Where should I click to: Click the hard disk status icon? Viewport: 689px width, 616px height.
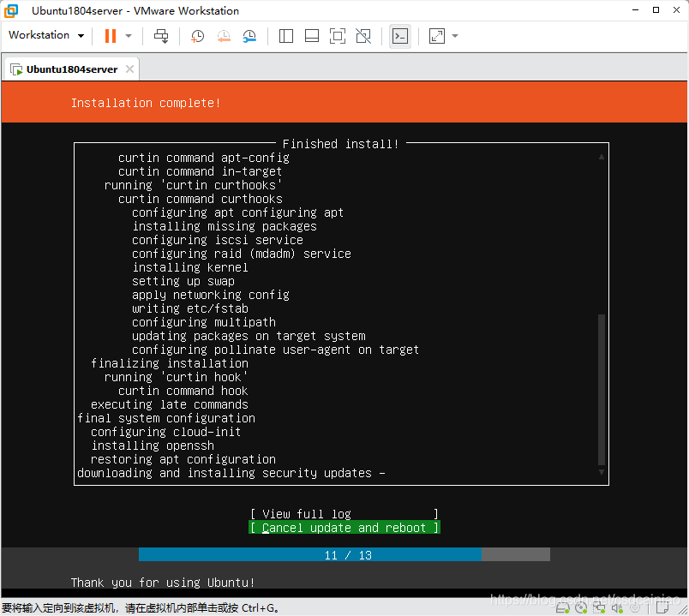[x=563, y=608]
